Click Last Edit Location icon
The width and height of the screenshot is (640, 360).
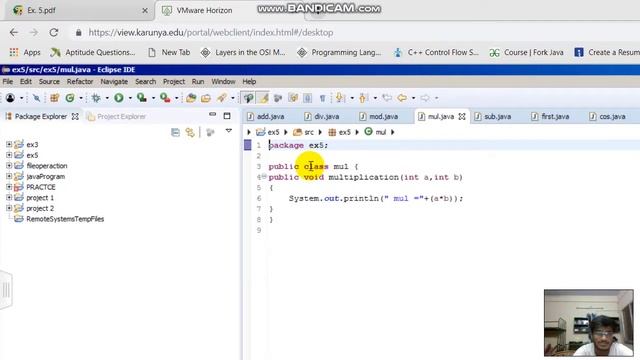click(x=387, y=98)
